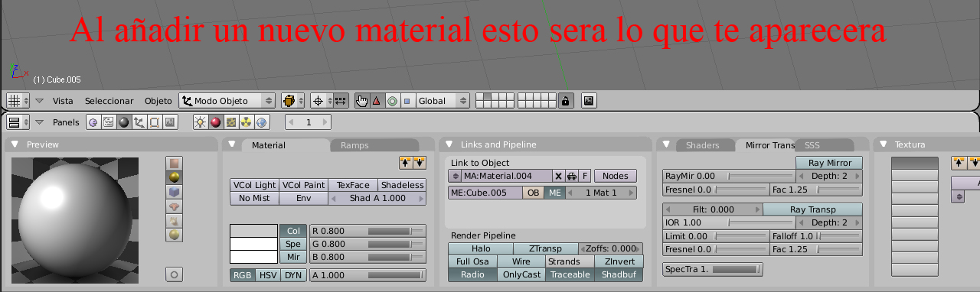The height and width of the screenshot is (292, 980).
Task: Adjust the R 0.800 color slider
Action: pyautogui.click(x=367, y=231)
